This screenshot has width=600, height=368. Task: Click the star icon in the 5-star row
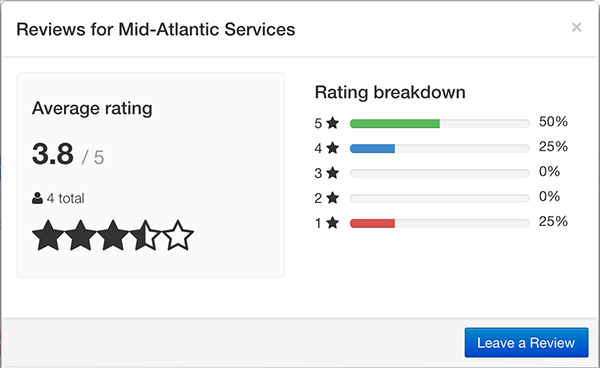[x=333, y=123]
